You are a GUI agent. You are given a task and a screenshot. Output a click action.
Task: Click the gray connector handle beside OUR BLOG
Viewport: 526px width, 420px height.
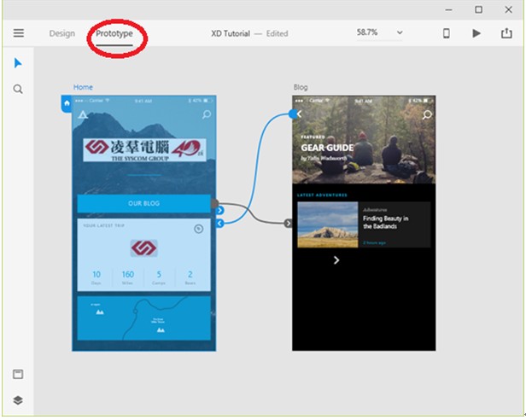214,203
